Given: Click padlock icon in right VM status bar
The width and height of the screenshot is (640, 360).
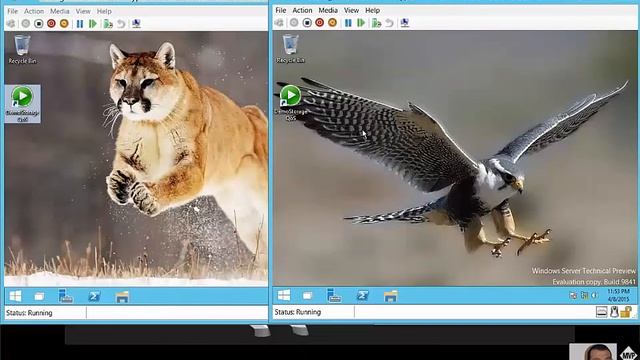Looking at the screenshot, I should point(626,312).
